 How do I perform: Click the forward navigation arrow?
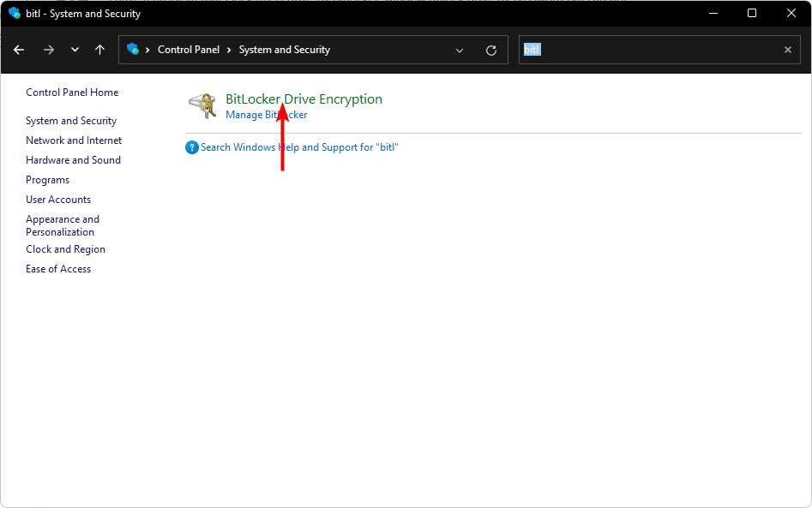(x=49, y=50)
